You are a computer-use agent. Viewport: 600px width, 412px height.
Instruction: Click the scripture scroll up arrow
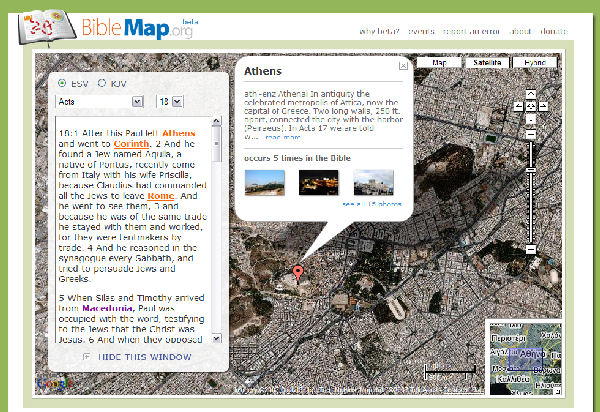(x=216, y=121)
